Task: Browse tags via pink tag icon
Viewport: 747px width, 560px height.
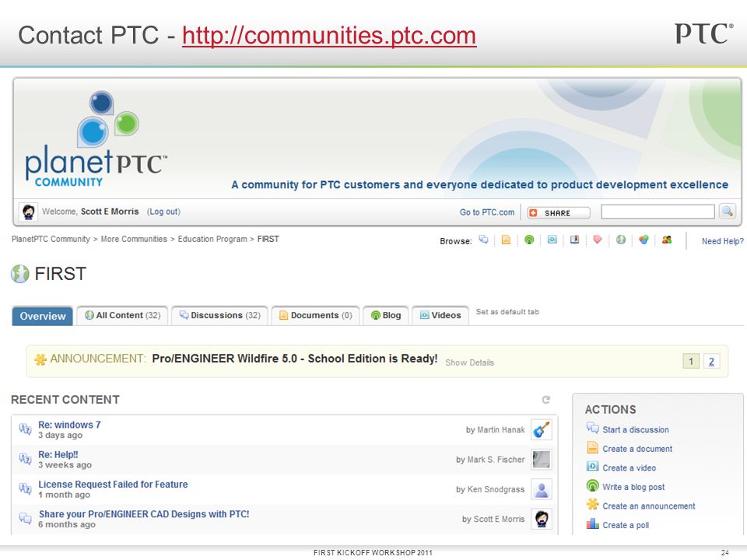Action: coord(598,240)
